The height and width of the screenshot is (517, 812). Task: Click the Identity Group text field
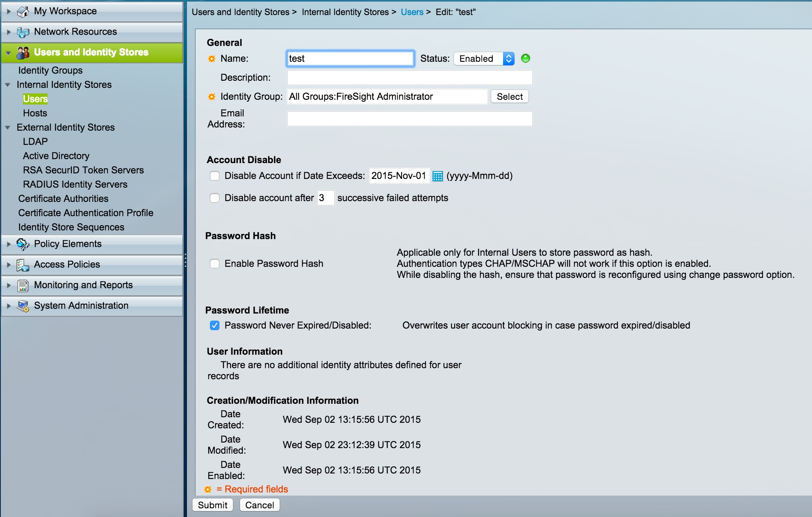(x=387, y=97)
